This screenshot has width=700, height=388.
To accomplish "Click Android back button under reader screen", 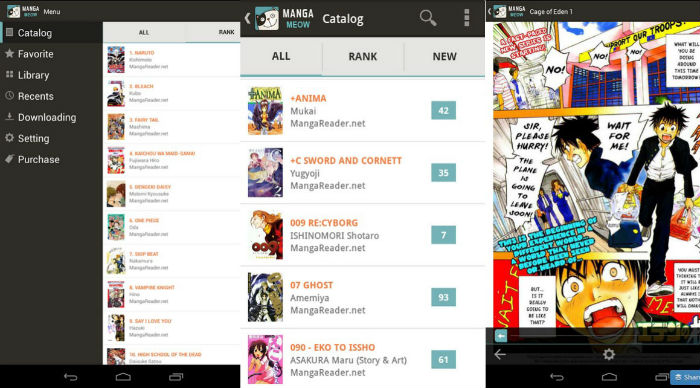I will (557, 377).
